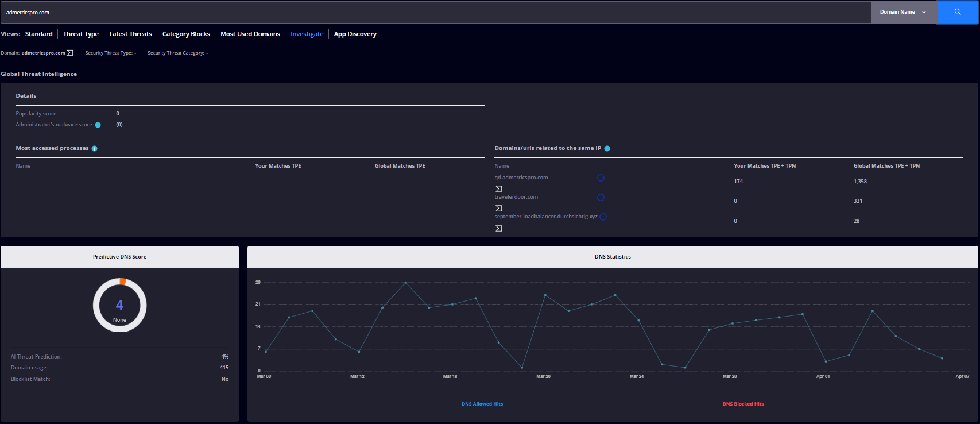The height and width of the screenshot is (424, 980).
Task: Select the Latest Threats view
Action: [130, 34]
